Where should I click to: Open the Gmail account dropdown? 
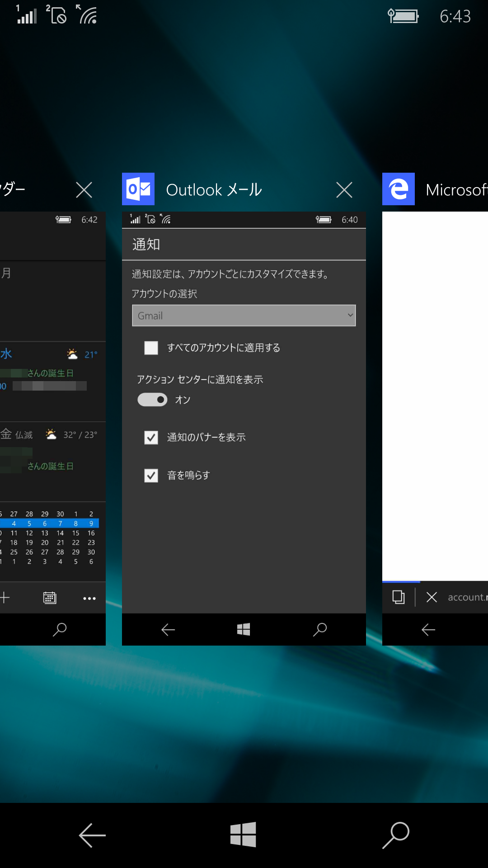tap(244, 316)
